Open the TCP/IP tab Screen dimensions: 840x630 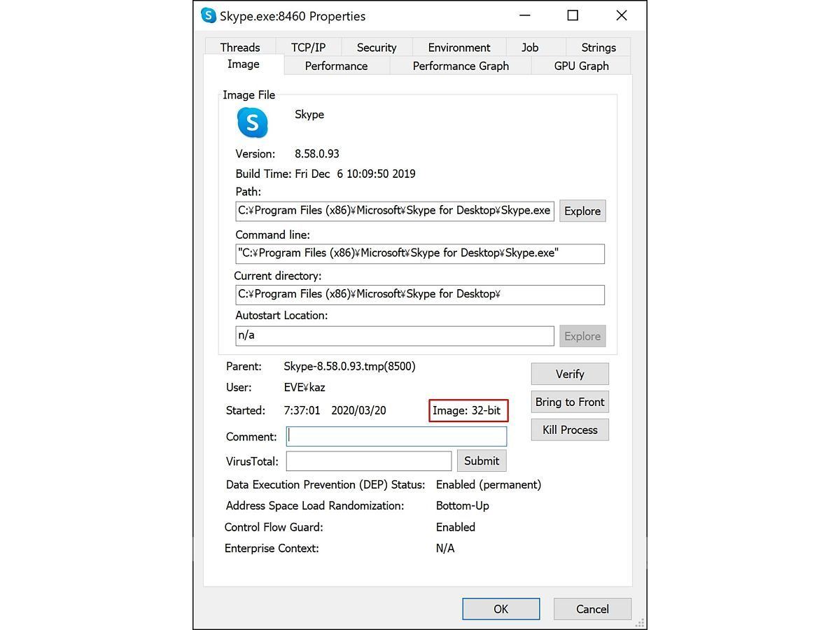(x=308, y=47)
